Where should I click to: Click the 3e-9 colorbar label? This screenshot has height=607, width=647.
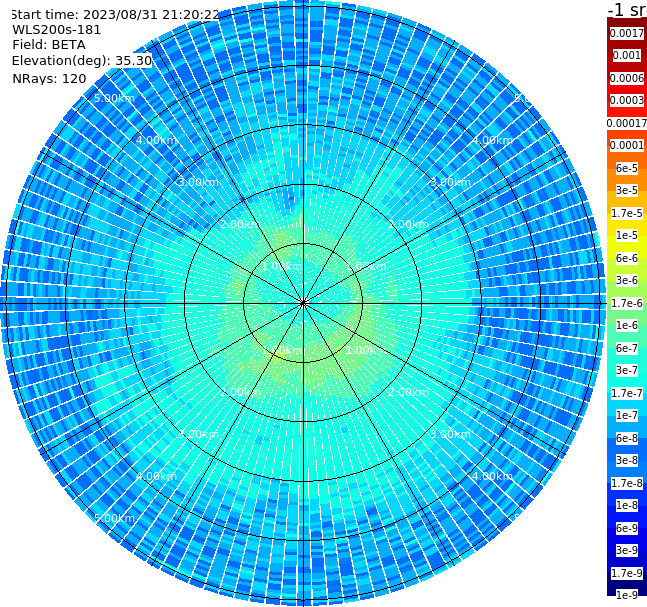click(627, 550)
